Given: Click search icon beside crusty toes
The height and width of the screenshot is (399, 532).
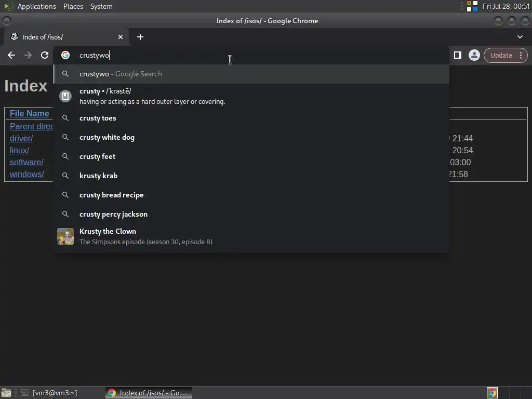Looking at the screenshot, I should 65,118.
